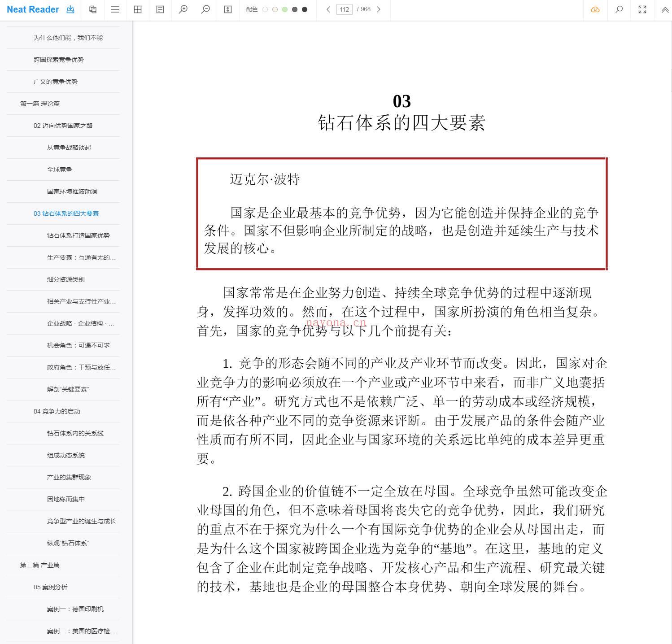
Task: Enter fullscreen with the expand icon
Action: pos(642,9)
